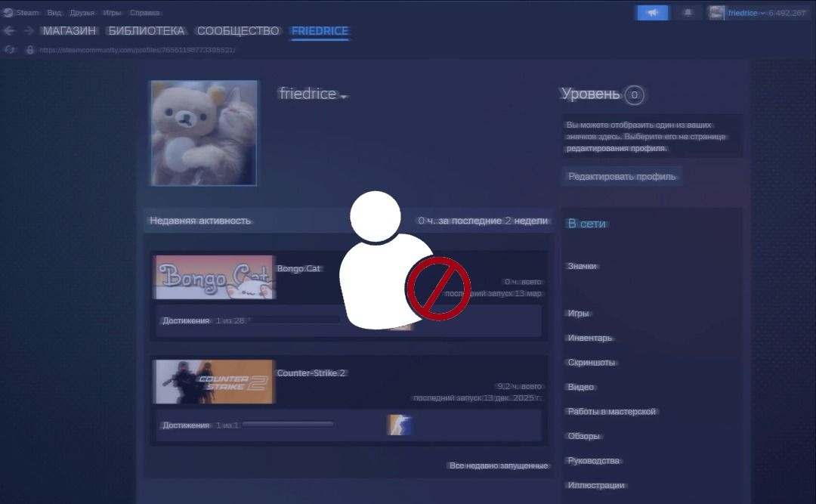Click the 9,2 ч. всего playtime text
Image resolution: width=816 pixels, height=504 pixels.
tap(519, 386)
